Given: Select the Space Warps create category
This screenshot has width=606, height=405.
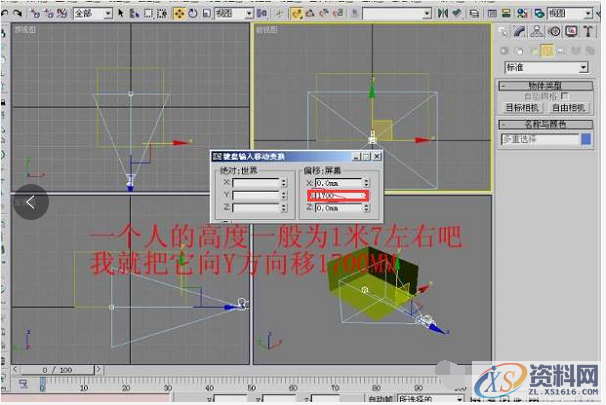Looking at the screenshot, I should [x=576, y=51].
